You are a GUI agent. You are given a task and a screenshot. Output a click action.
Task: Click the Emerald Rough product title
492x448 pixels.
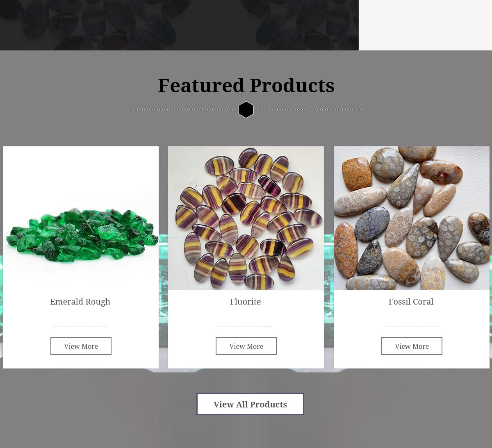tap(80, 302)
